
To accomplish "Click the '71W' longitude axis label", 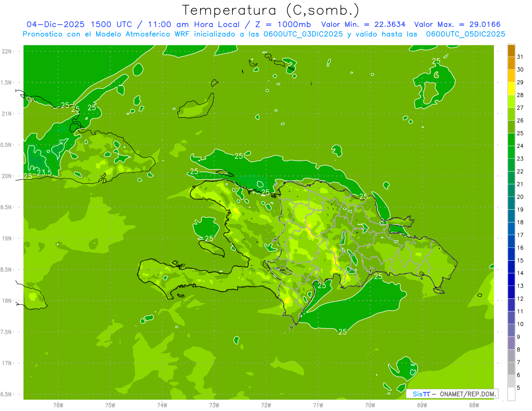I will [318, 405].
